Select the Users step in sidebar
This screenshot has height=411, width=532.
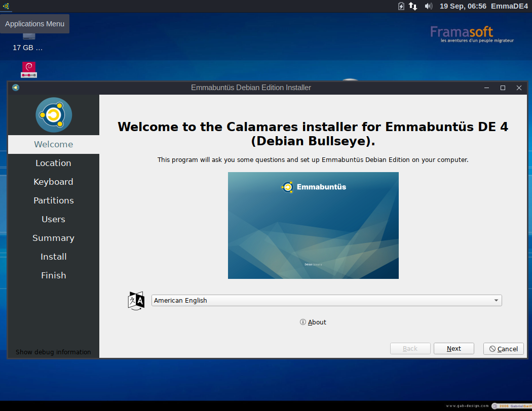(x=54, y=219)
